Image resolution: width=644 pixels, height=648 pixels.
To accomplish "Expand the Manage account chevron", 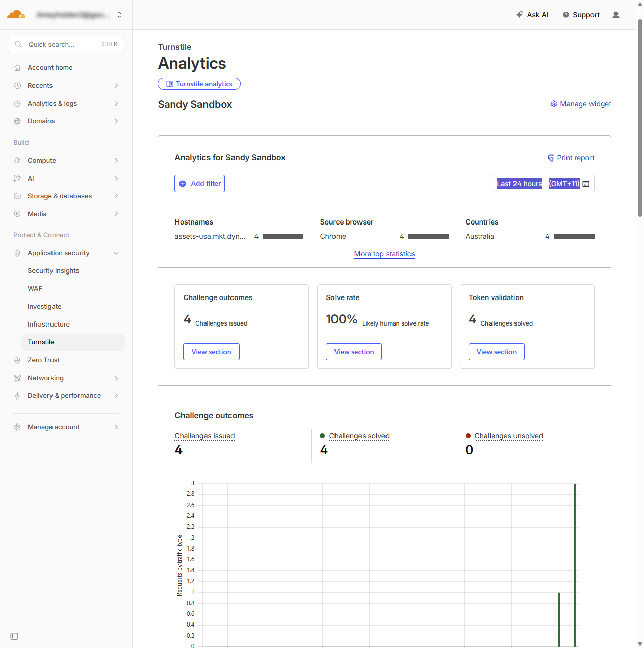I will point(116,427).
